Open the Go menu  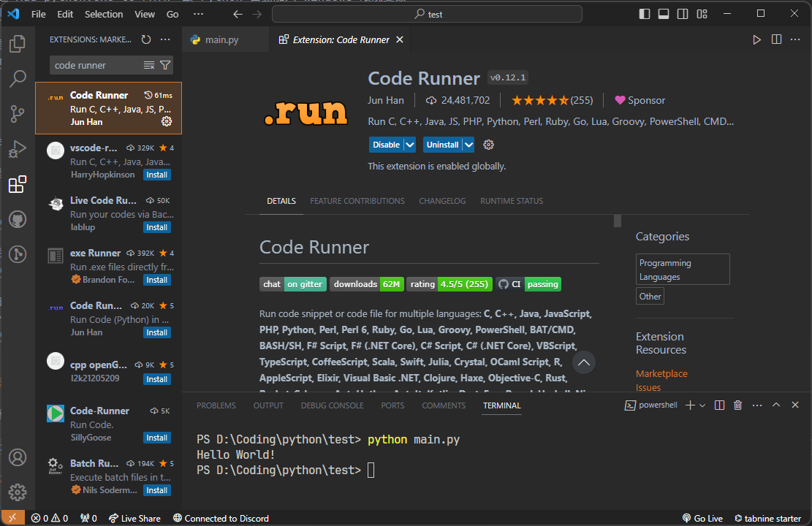tap(172, 14)
